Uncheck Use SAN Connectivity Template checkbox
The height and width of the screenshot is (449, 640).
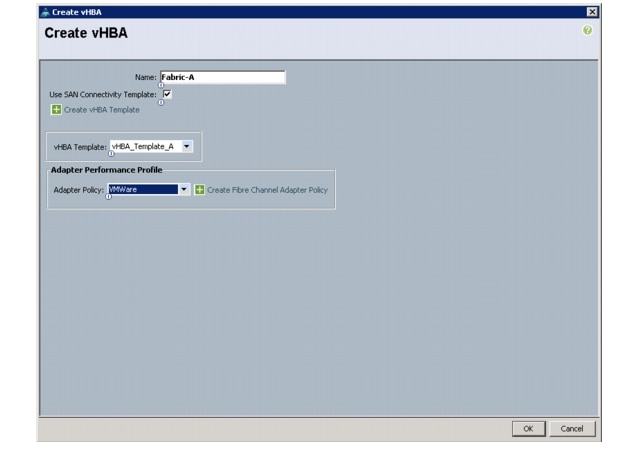click(x=167, y=94)
